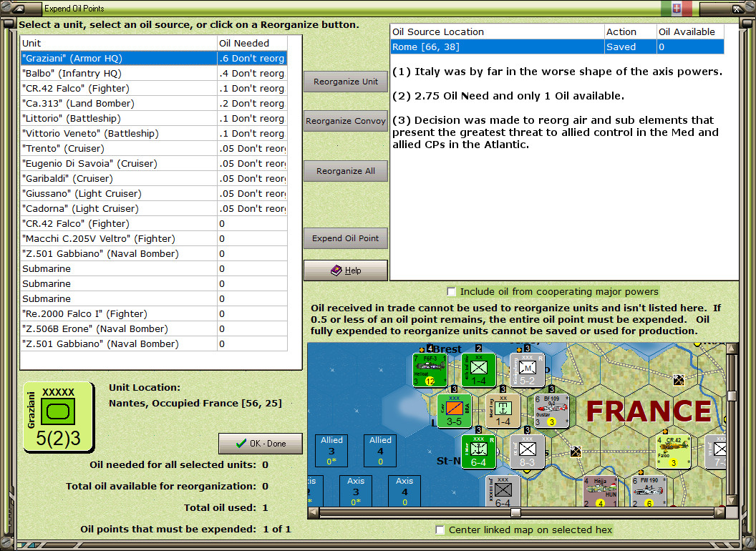756x551 pixels.
Task: Click the Axis 3 sea box
Action: click(x=356, y=491)
